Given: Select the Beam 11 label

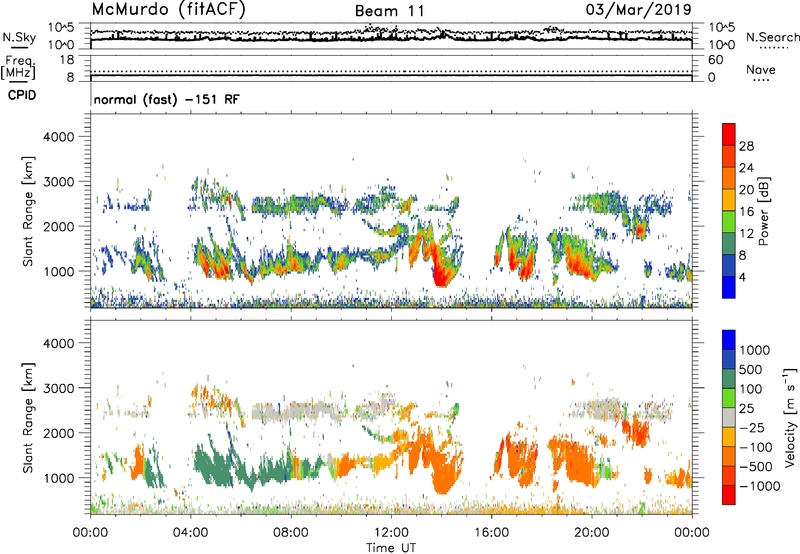Looking at the screenshot, I should click(389, 11).
